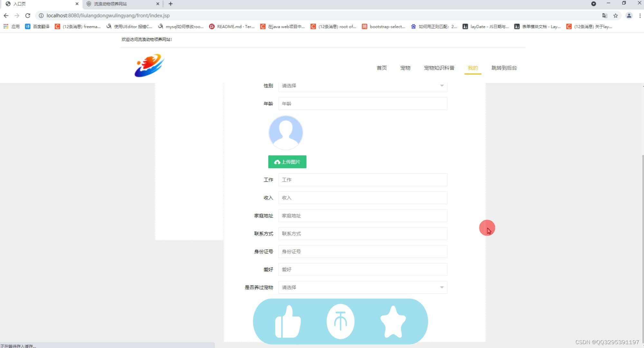The image size is (644, 348).
Task: Open the Chrome three-dot menu
Action: pos(640,15)
